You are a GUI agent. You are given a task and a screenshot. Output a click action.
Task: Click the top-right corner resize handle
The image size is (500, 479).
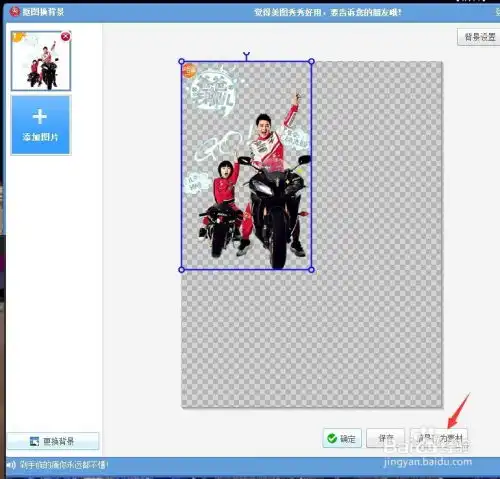point(311,61)
